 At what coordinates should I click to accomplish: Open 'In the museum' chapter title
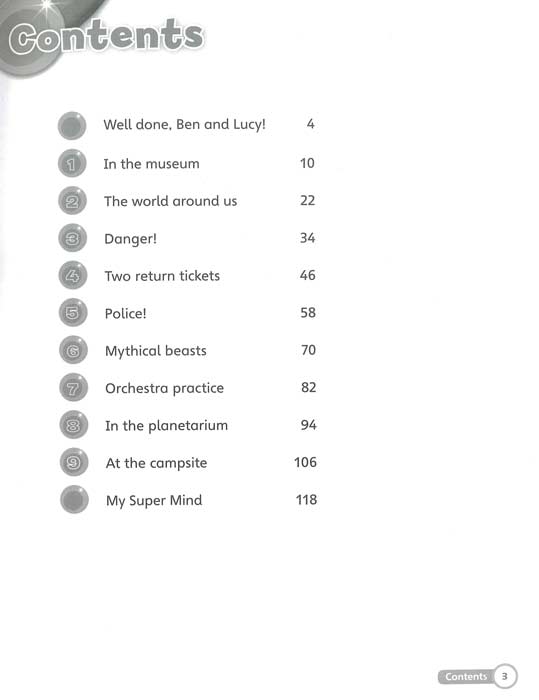(151, 164)
